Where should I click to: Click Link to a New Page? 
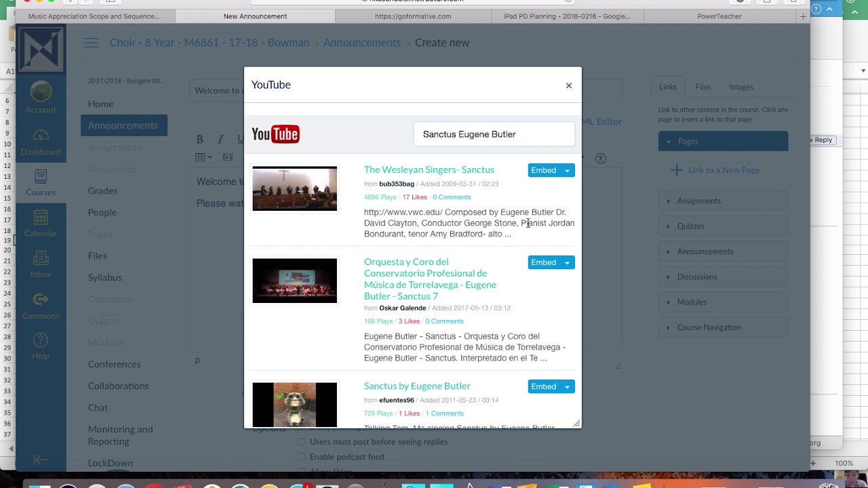coord(716,170)
